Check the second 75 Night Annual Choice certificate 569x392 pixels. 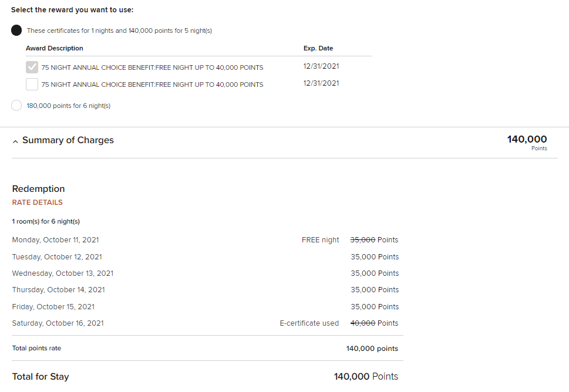pyautogui.click(x=32, y=85)
